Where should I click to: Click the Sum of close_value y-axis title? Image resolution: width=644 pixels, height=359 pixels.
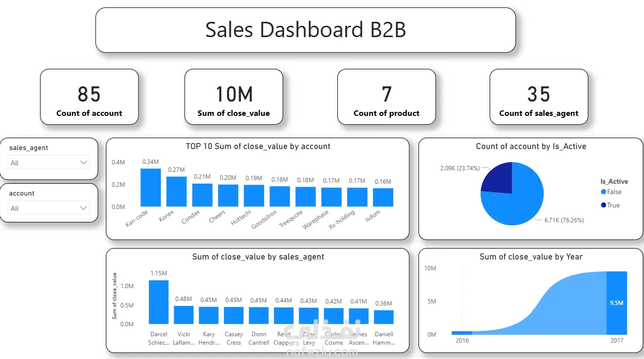click(115, 296)
